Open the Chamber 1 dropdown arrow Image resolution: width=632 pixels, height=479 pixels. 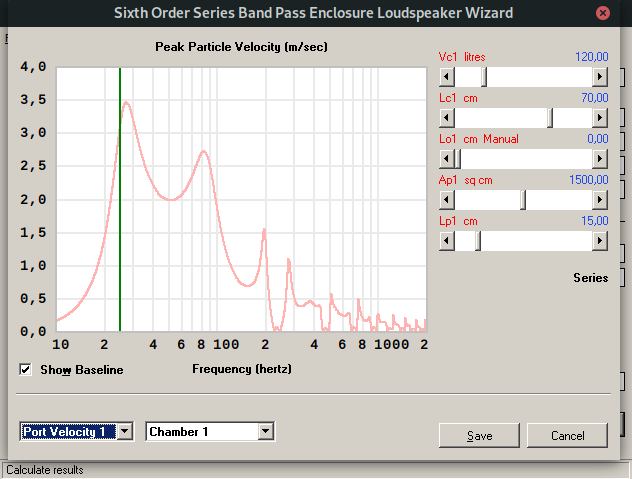[266, 431]
